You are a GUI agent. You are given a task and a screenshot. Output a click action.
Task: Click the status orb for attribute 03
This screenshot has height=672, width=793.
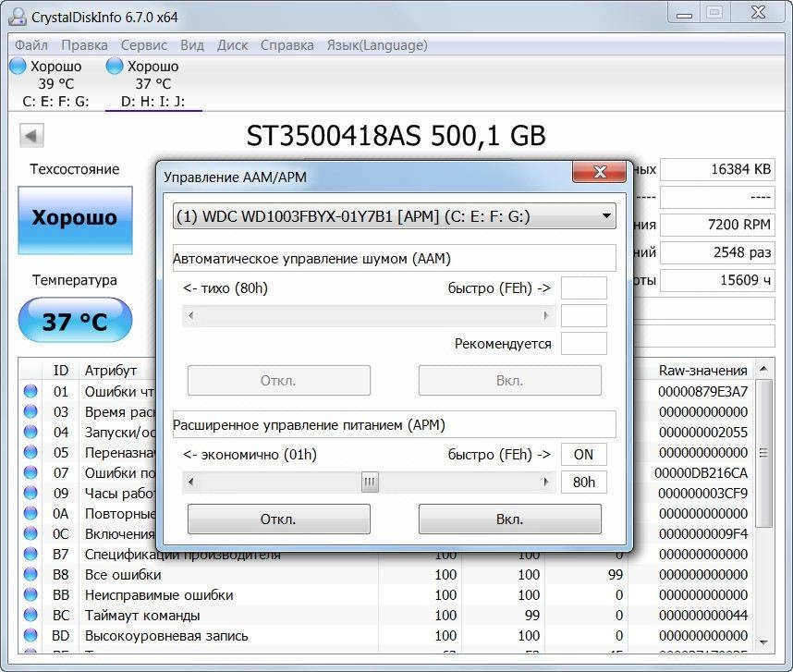point(30,411)
